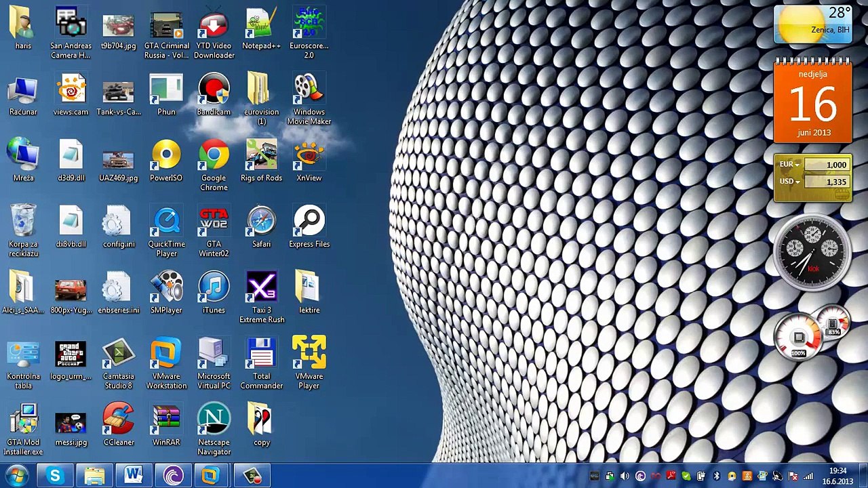The width and height of the screenshot is (868, 488).
Task: Click the volume speaker tray icon
Action: pyautogui.click(x=625, y=476)
